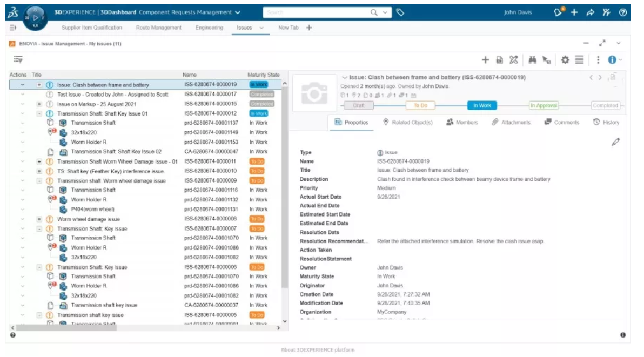Image resolution: width=644 pixels, height=357 pixels.
Task: Click the In Work maturity state
Action: coord(482,105)
